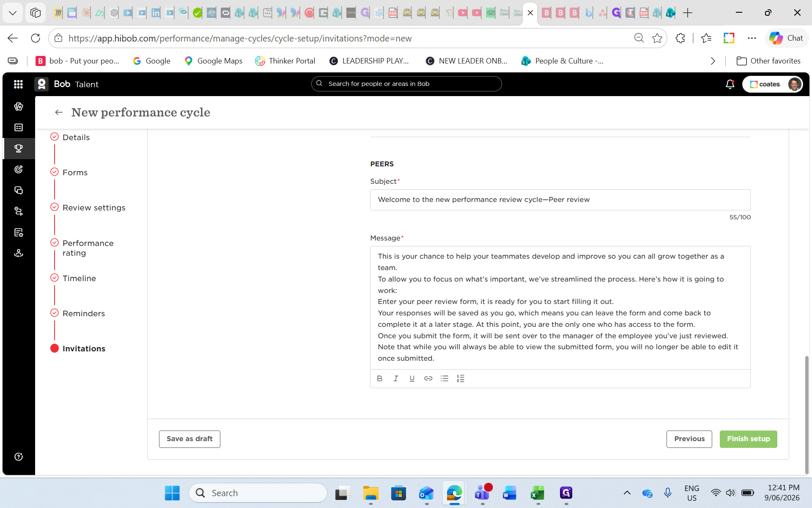
Task: Show more favorites bar items chevron
Action: pos(713,61)
